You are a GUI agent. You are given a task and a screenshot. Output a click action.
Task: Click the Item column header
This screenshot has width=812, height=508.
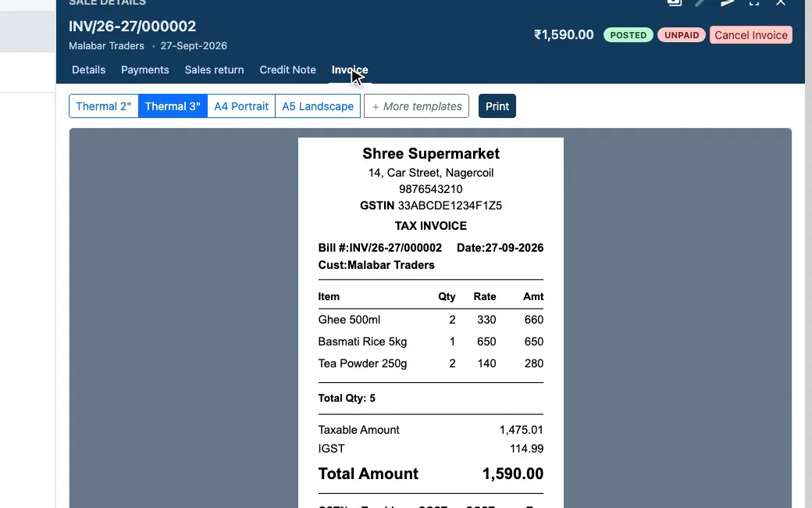click(x=329, y=296)
